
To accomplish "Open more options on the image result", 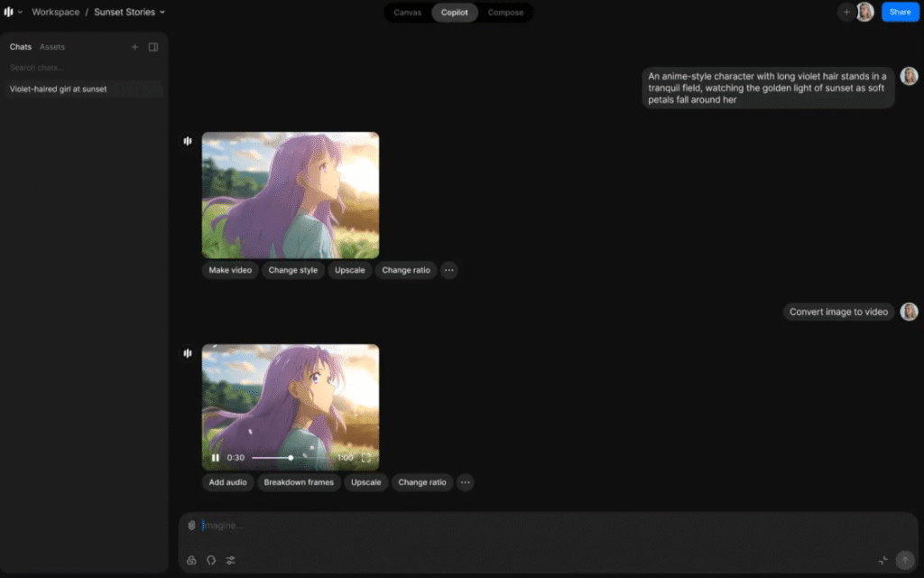I will coord(448,270).
